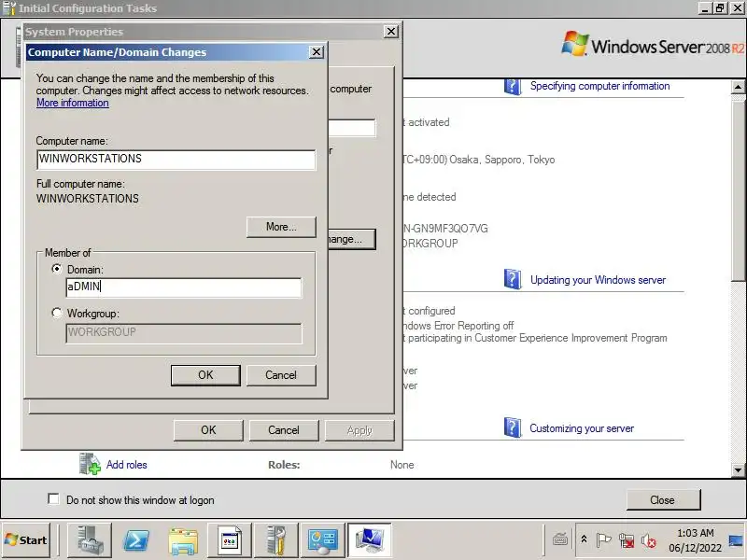Launch Windows PowerShell from the taskbar
The height and width of the screenshot is (560, 747).
136,540
